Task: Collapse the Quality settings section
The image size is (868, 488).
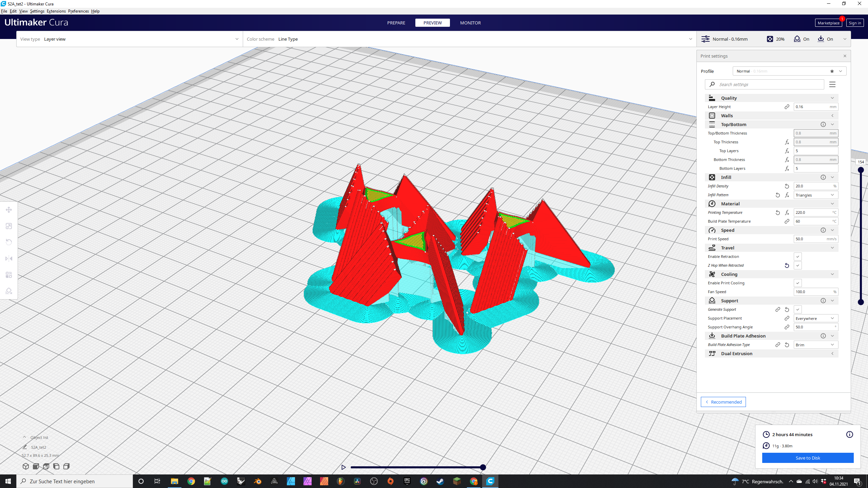Action: [x=771, y=98]
